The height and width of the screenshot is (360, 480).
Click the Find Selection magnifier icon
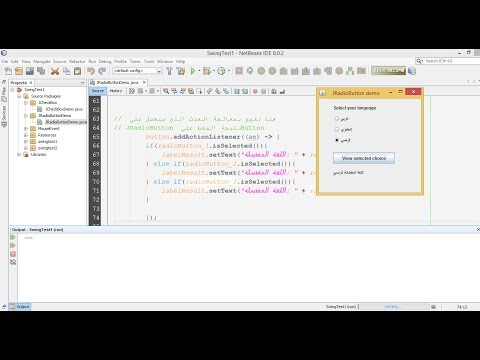click(166, 91)
